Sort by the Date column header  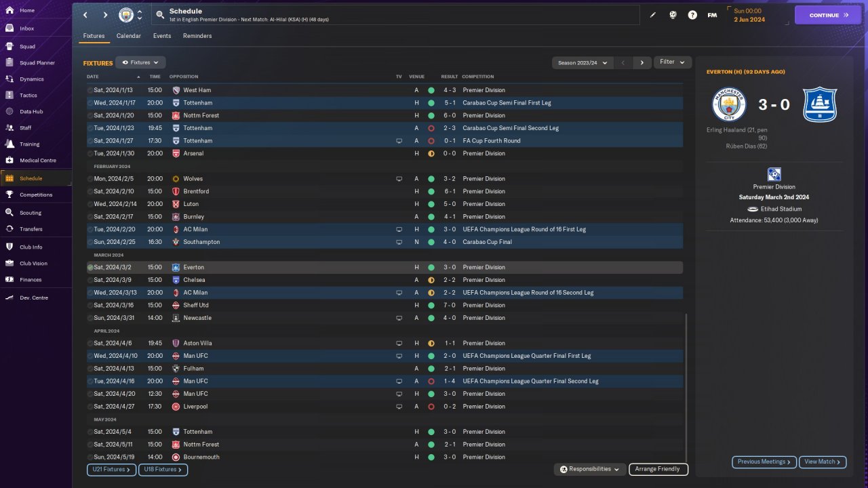(x=93, y=77)
